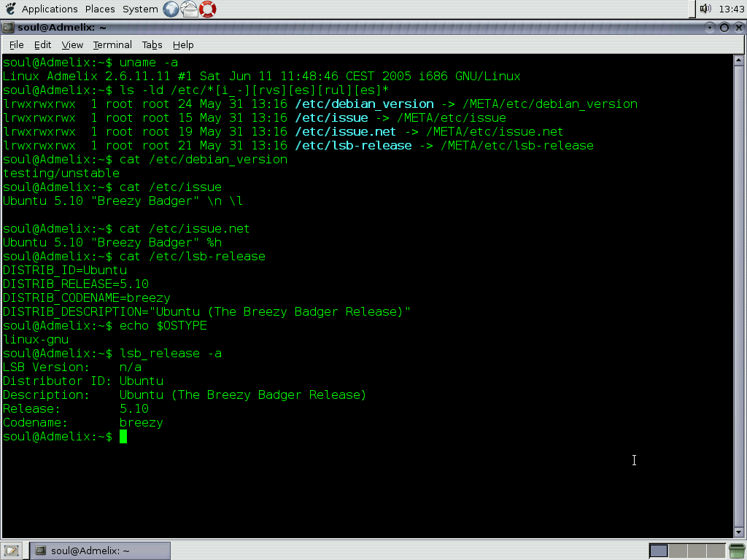Click the scrollbar up arrow in the terminal
The width and height of the screenshot is (747, 560).
pyautogui.click(x=738, y=60)
